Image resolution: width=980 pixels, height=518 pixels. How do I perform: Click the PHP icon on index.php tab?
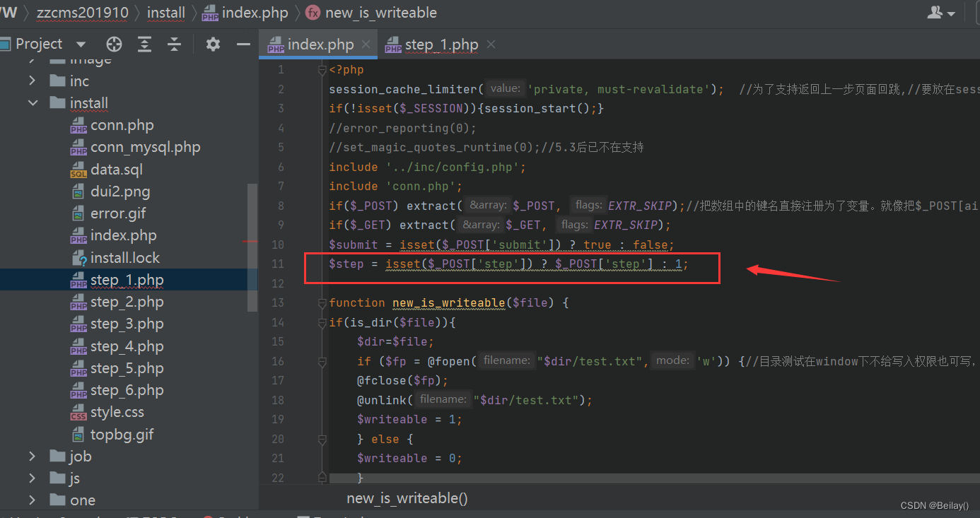click(x=276, y=45)
